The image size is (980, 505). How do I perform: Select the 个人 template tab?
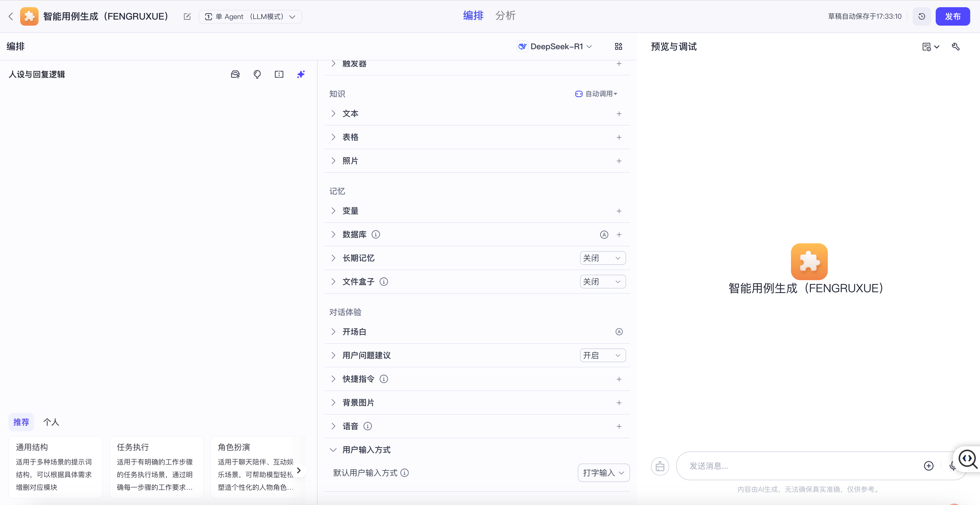(x=51, y=422)
